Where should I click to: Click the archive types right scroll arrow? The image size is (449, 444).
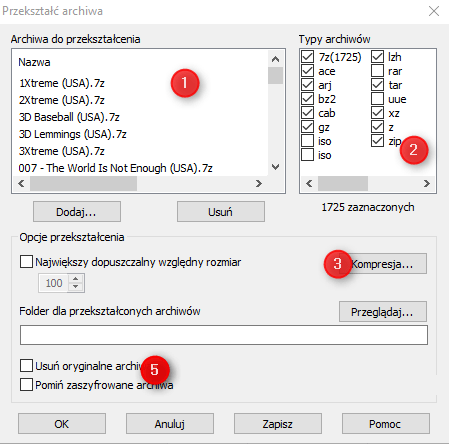[x=427, y=183]
